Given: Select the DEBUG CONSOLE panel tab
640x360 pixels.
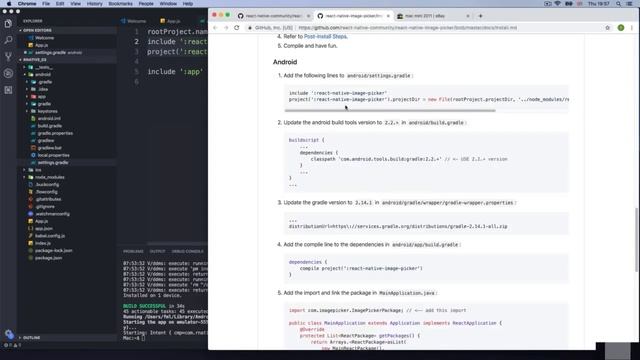Looking at the screenshot, I should 187,251.
